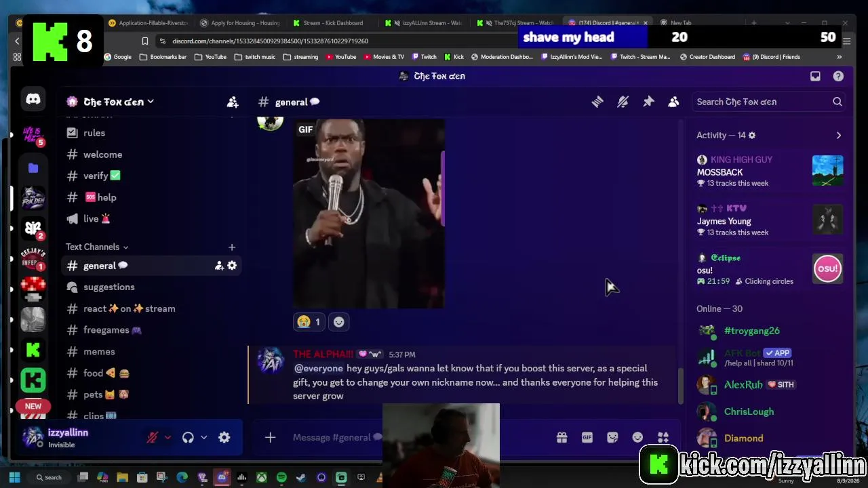Open microphone input options arrow

click(168, 438)
